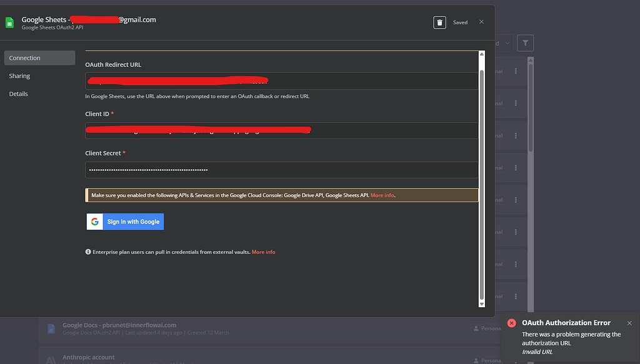Click the info icon beside Enterprise plan text

click(x=87, y=252)
